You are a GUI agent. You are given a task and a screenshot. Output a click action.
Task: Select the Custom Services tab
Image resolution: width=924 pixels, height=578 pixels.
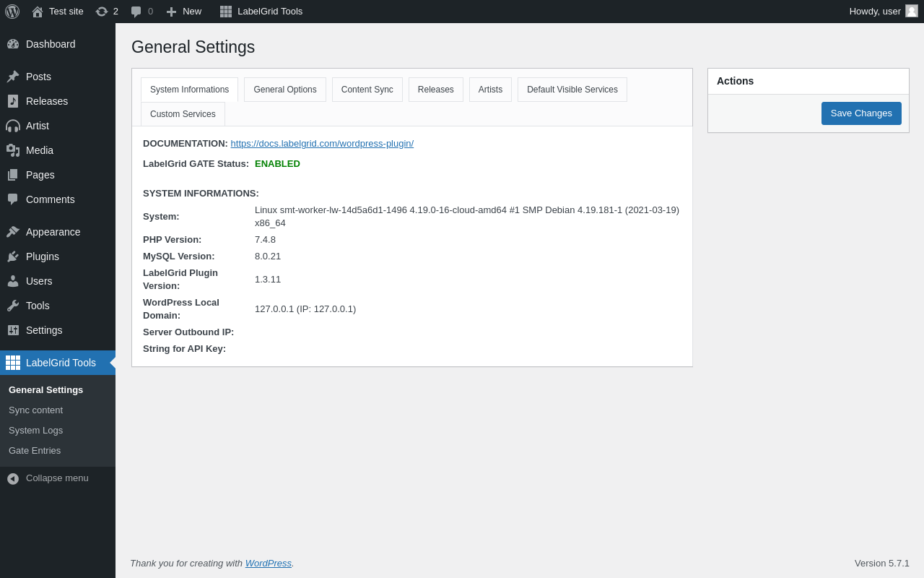click(x=183, y=114)
